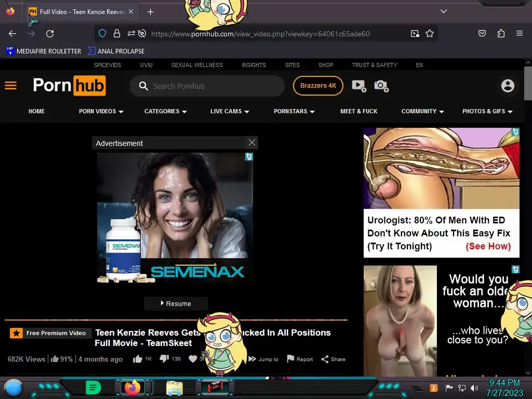This screenshot has height=399, width=532.
Task: Close the Advertisement overlay with the X
Action: [x=252, y=142]
